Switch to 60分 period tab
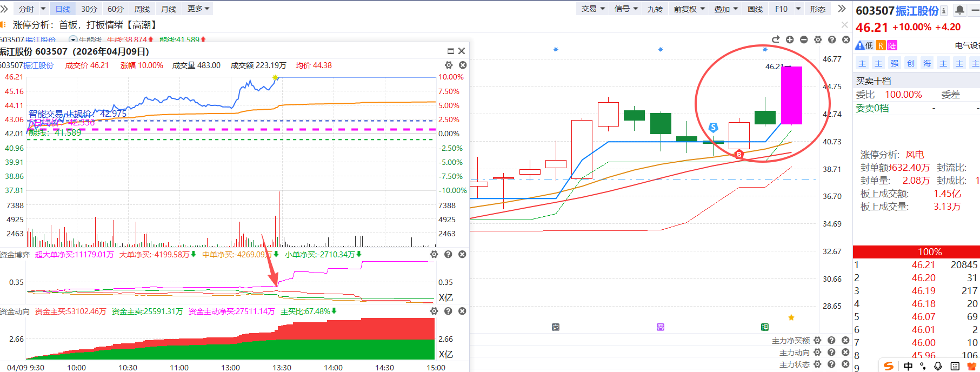Image resolution: width=980 pixels, height=372 pixels. (x=116, y=9)
